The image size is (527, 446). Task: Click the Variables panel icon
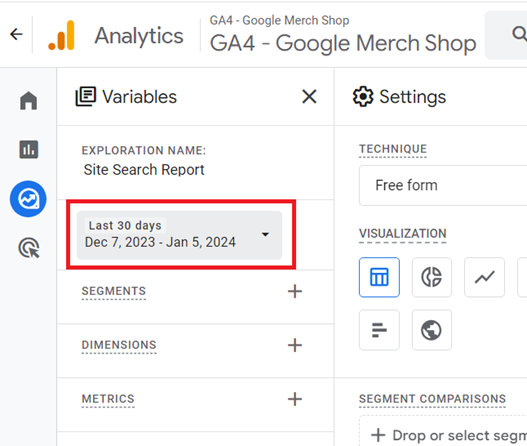tap(86, 97)
